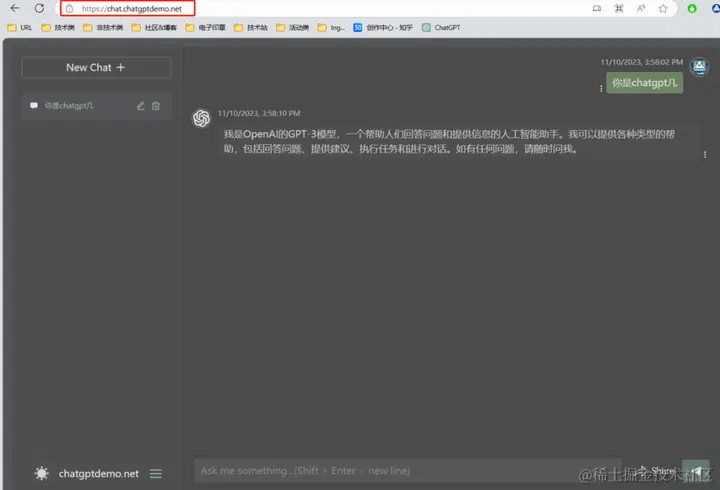The height and width of the screenshot is (490, 720).
Task: Reload the page with refresh icon
Action: (x=39, y=8)
